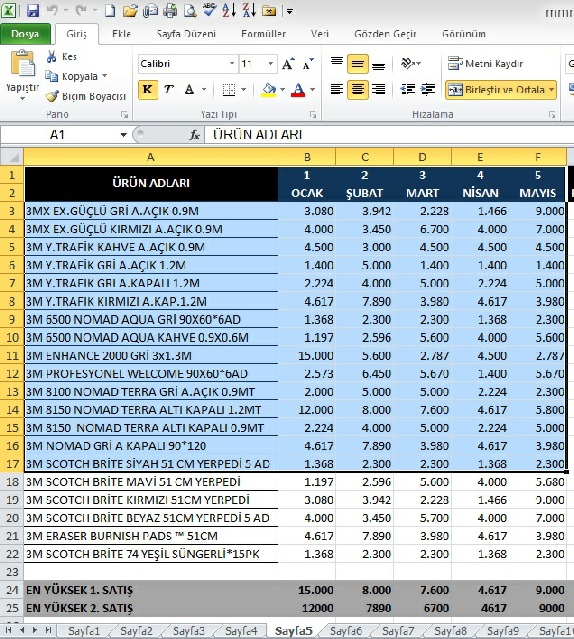This screenshot has width=574, height=639.
Task: Click the Excel application icon
Action: (9, 10)
